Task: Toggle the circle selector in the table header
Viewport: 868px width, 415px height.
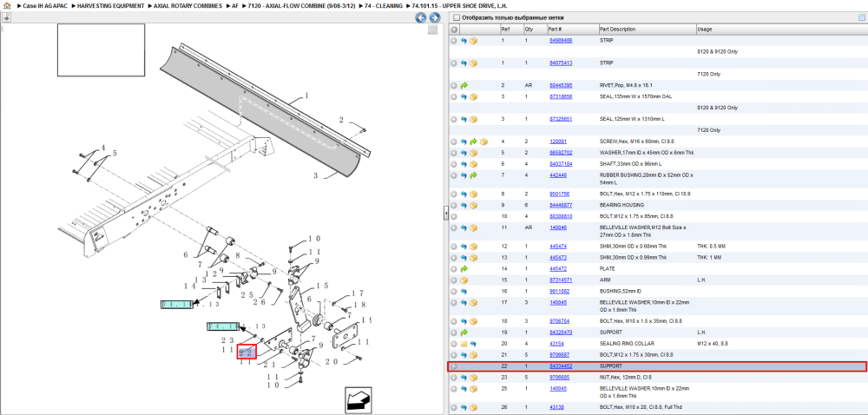Action: click(454, 30)
